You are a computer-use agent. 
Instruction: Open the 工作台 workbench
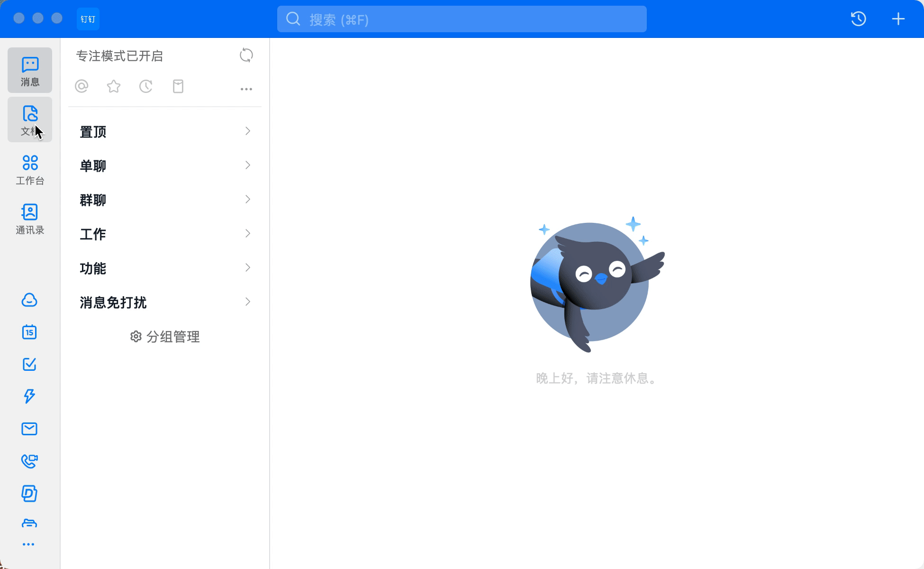click(x=29, y=169)
